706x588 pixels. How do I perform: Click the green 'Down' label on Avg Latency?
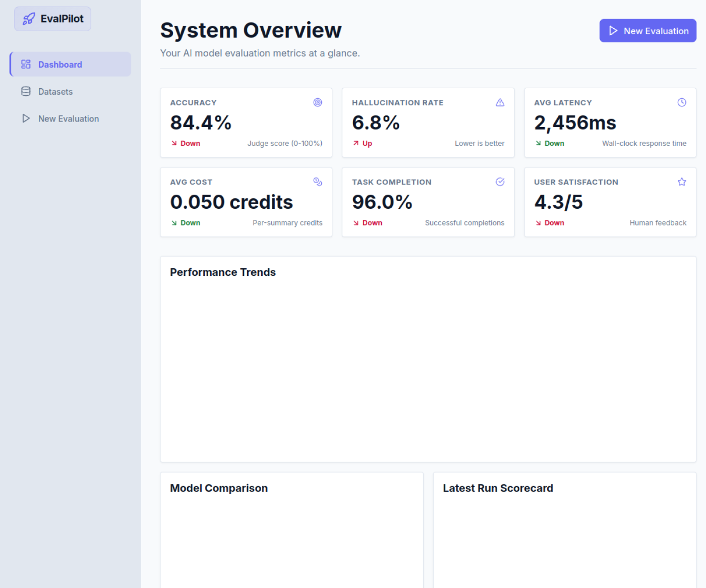(554, 143)
